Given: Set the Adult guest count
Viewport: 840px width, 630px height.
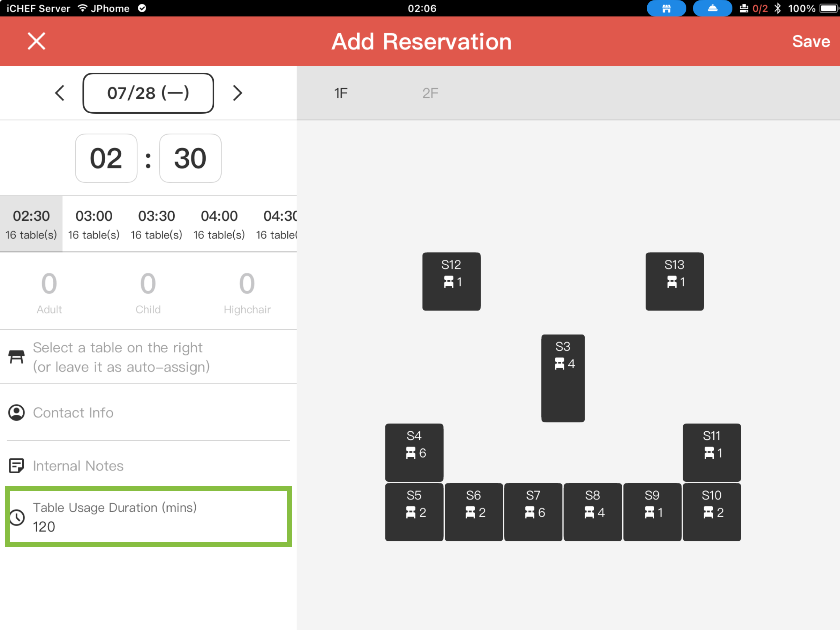Looking at the screenshot, I should pos(49,292).
